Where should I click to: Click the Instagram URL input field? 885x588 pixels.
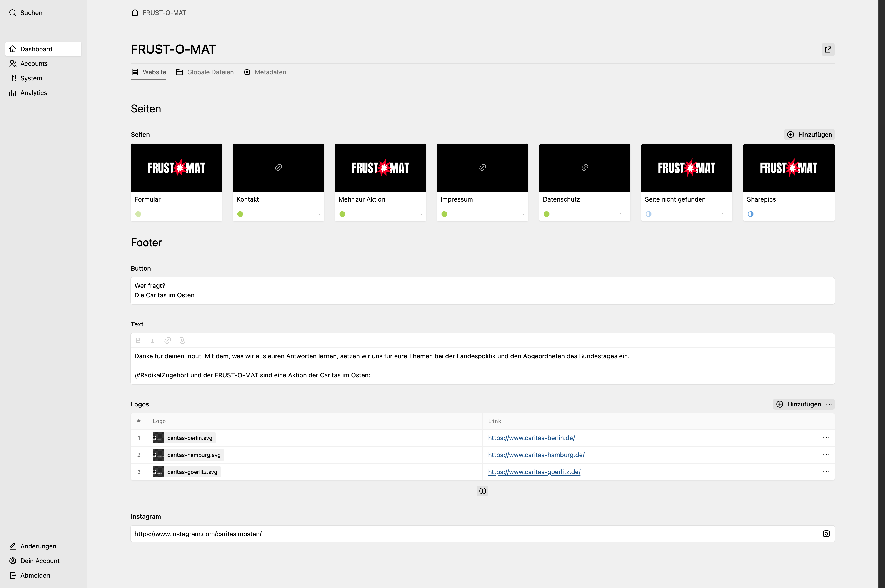(483, 534)
